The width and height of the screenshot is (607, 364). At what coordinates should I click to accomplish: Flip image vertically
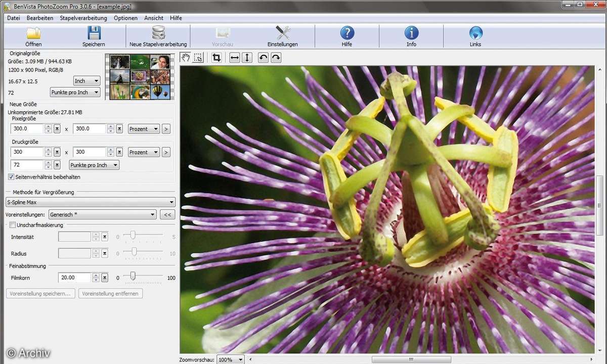click(247, 58)
